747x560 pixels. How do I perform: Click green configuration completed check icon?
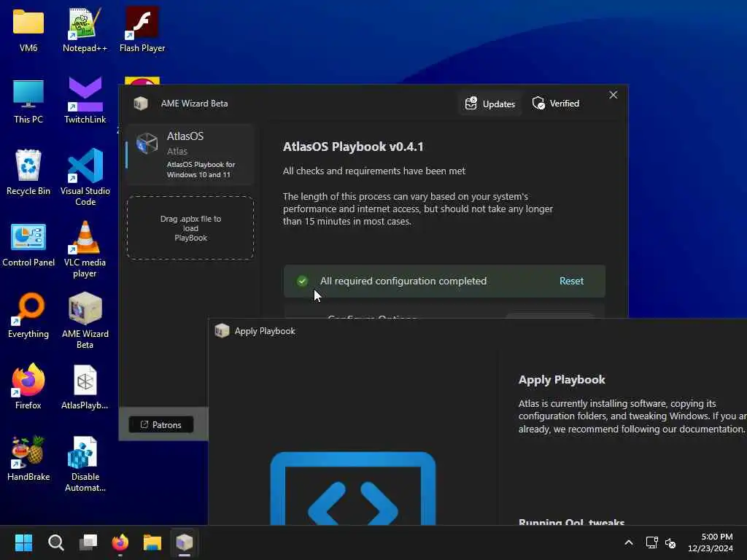pos(302,281)
